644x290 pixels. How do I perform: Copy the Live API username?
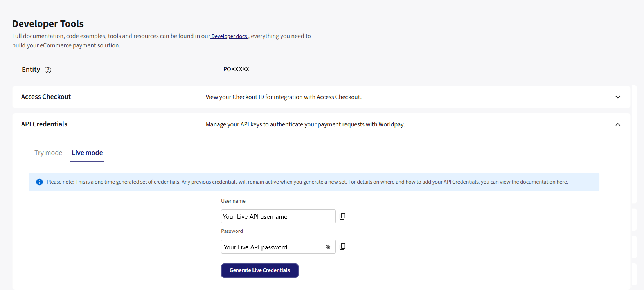[x=342, y=216]
